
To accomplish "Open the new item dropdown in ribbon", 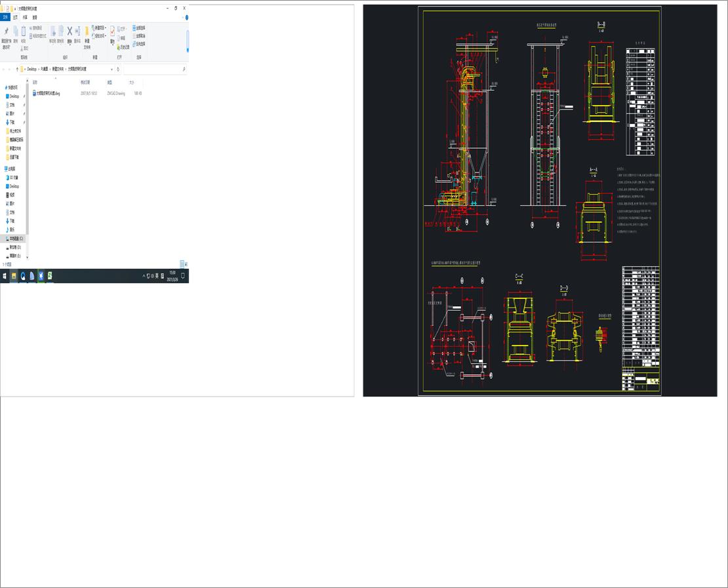I will click(99, 28).
